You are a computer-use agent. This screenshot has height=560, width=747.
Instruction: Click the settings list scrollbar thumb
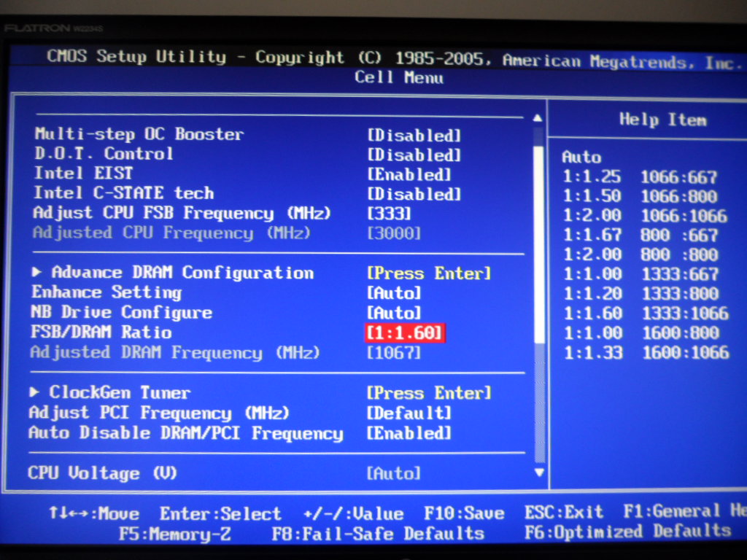[539, 244]
